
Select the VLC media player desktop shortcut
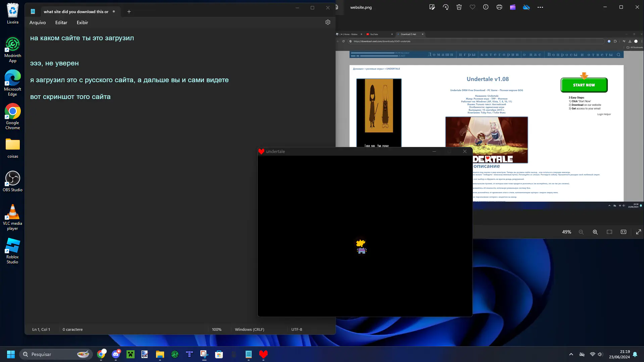(x=13, y=217)
